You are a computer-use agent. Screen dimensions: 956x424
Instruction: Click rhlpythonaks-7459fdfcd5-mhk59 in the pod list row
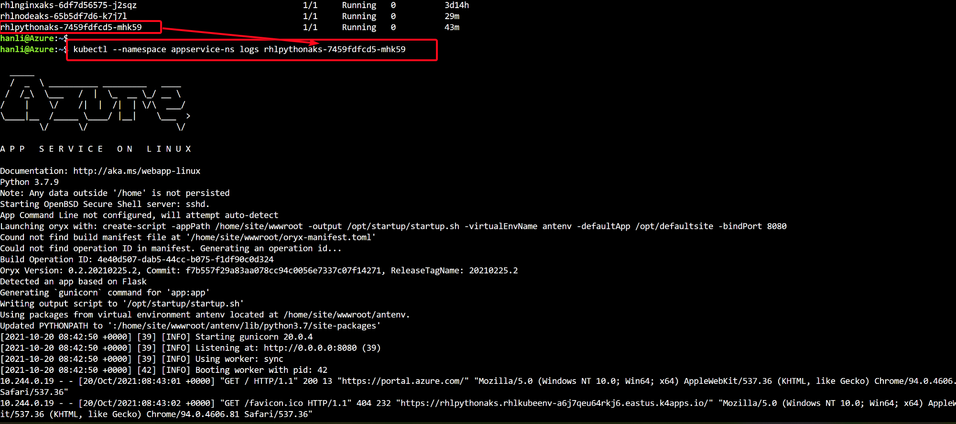tap(71, 27)
